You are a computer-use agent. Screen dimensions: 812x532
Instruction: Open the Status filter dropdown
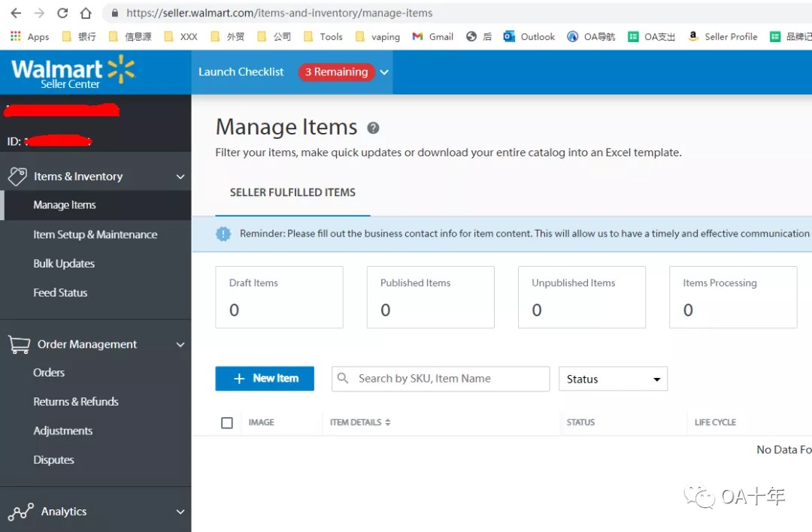pyautogui.click(x=614, y=379)
